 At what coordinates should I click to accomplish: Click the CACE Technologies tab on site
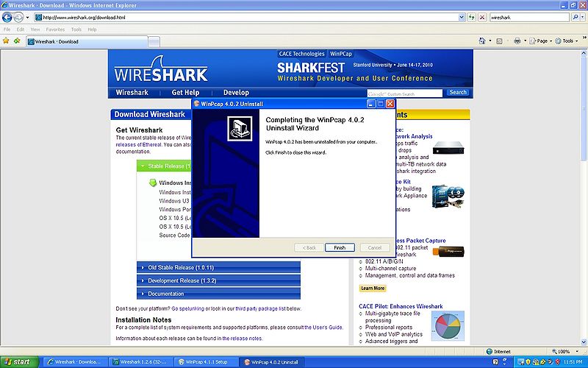click(301, 54)
